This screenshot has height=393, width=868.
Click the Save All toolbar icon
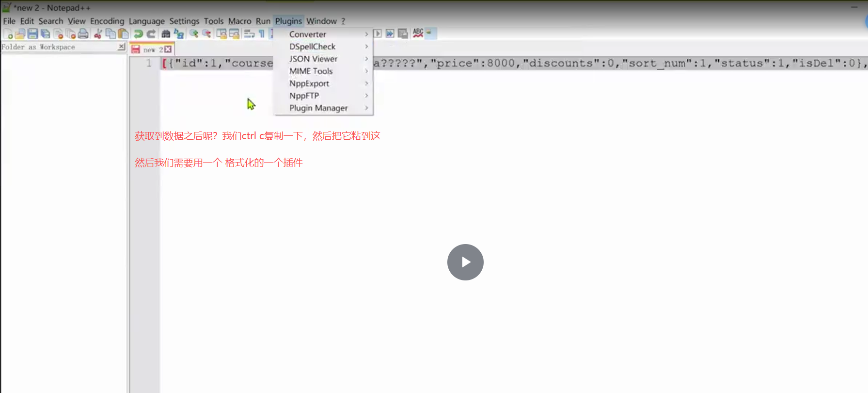45,33
